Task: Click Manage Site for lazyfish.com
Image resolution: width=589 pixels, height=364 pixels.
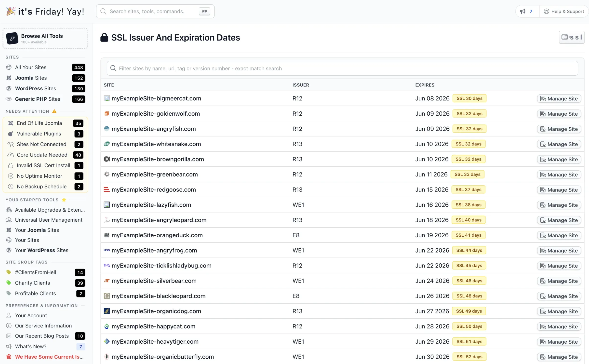Action: point(559,205)
